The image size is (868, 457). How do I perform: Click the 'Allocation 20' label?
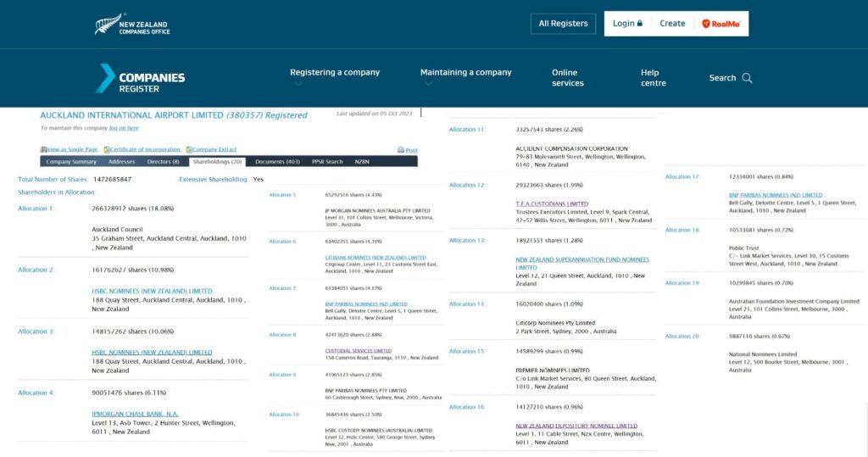pyautogui.click(x=682, y=337)
